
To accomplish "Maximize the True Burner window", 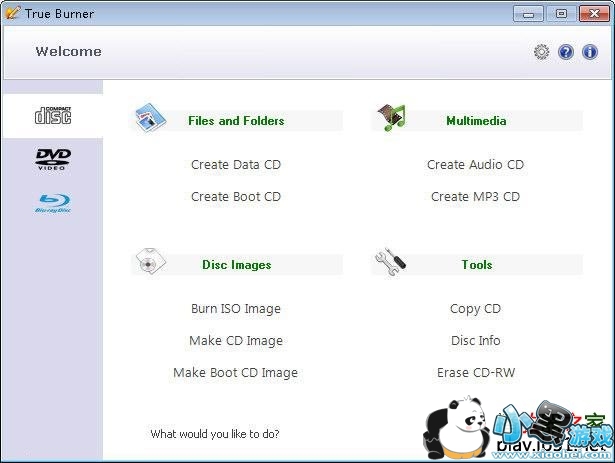I will [561, 14].
